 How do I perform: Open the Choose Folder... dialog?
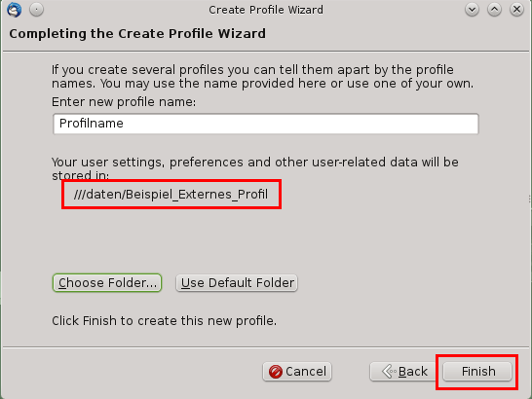click(x=107, y=283)
